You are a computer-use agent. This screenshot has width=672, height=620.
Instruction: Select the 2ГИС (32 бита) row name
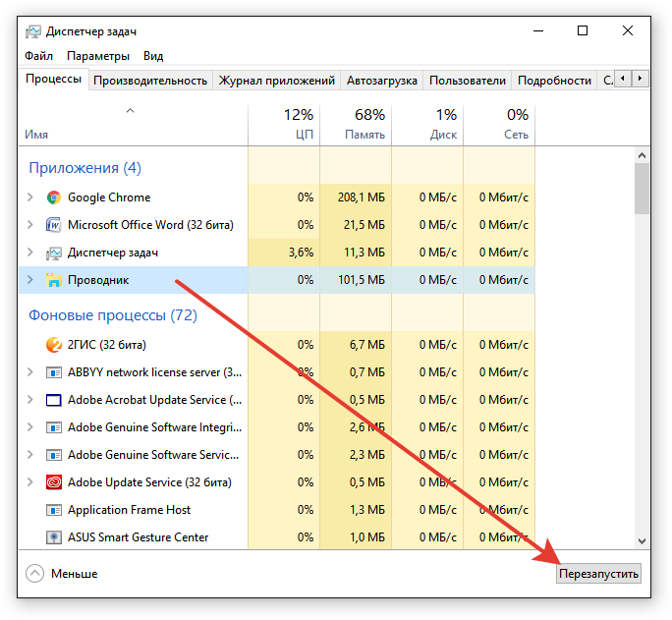[107, 345]
